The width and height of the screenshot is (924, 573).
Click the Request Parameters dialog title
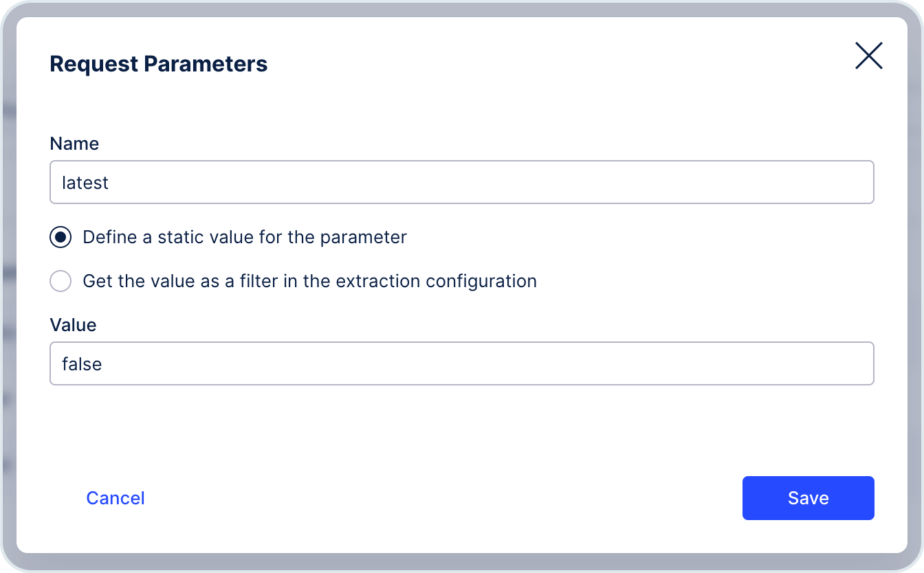click(159, 64)
